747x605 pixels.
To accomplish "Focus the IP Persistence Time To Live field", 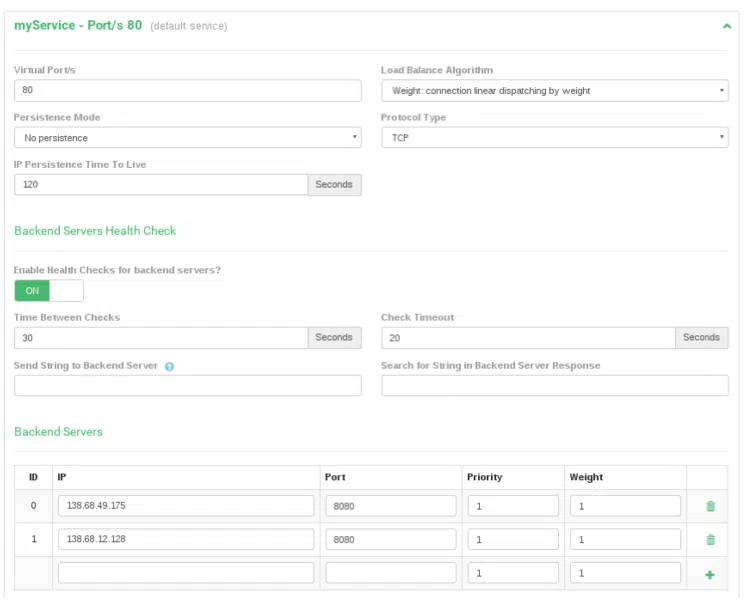I will (x=160, y=185).
